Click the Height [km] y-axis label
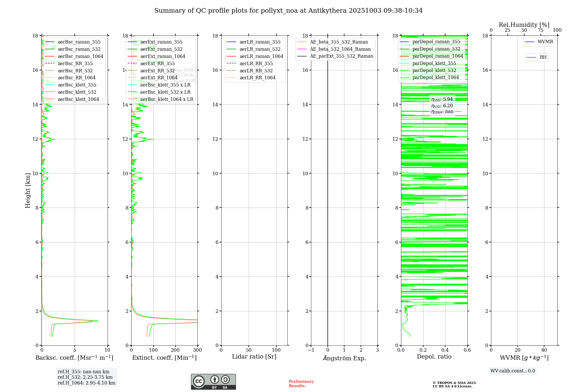The image size is (577, 392). (x=28, y=190)
